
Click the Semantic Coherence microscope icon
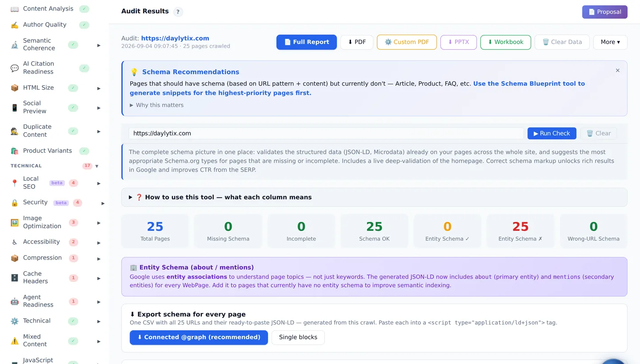coord(15,44)
